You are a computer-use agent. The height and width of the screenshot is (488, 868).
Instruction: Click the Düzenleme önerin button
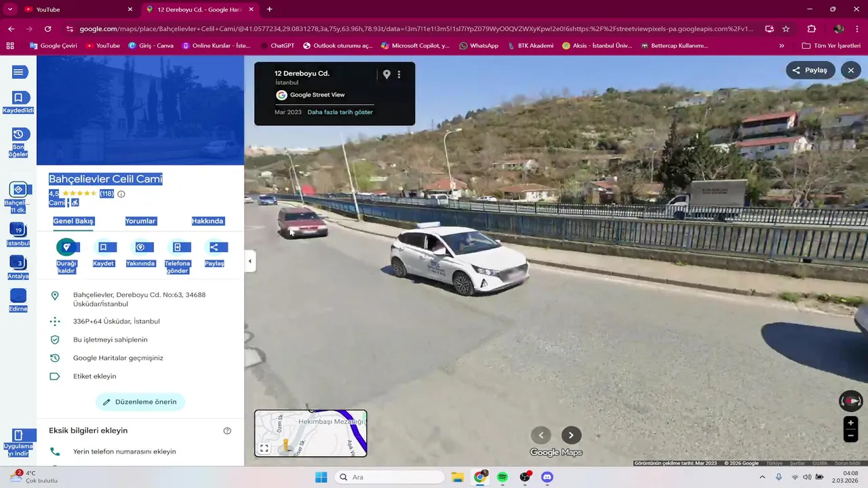[x=140, y=402]
